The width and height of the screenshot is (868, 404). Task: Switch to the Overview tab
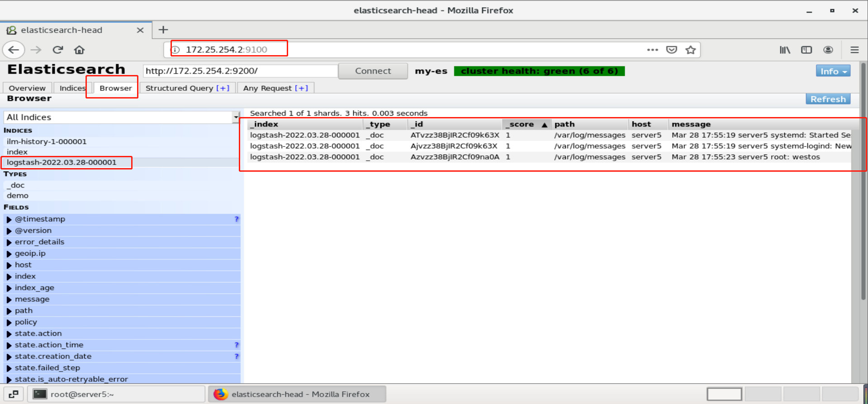[27, 88]
